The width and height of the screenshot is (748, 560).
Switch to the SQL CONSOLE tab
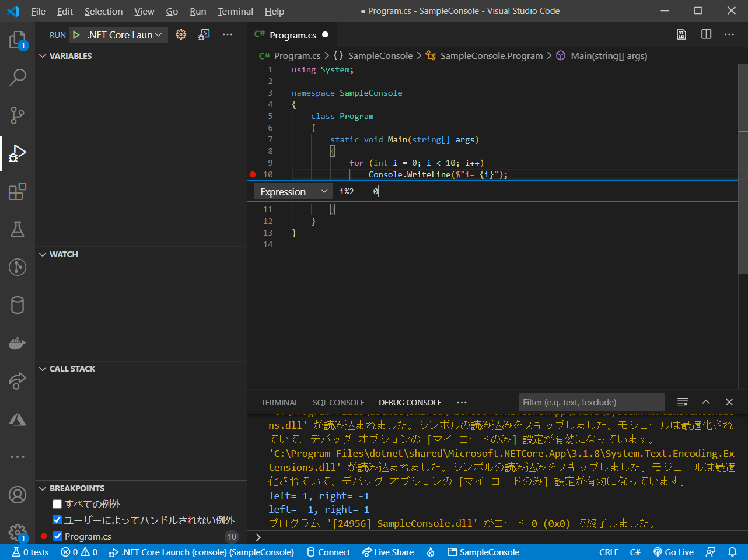[338, 402]
